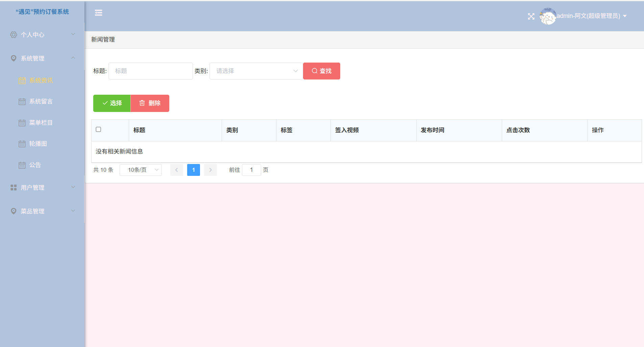Click the calendar icon beside 系统资讯

point(22,80)
